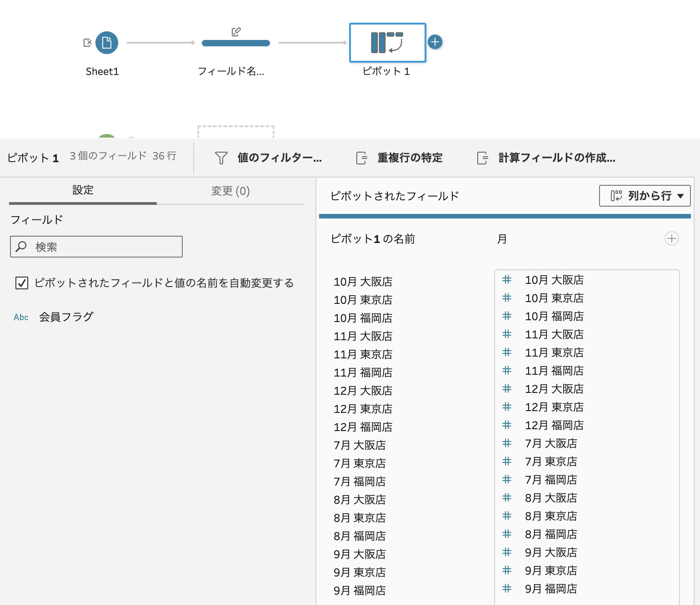Select 12月 福岡店 in the name column
This screenshot has width=700, height=605.
pos(363,427)
